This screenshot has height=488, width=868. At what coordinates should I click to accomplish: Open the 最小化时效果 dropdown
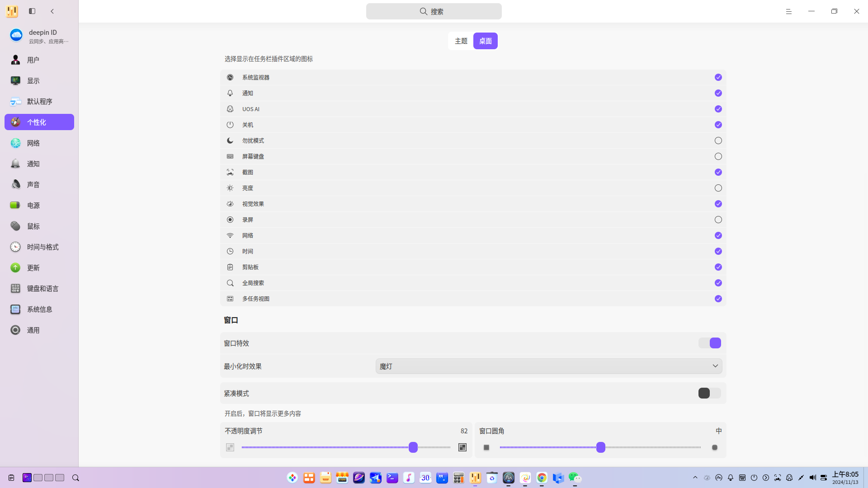pyautogui.click(x=549, y=366)
